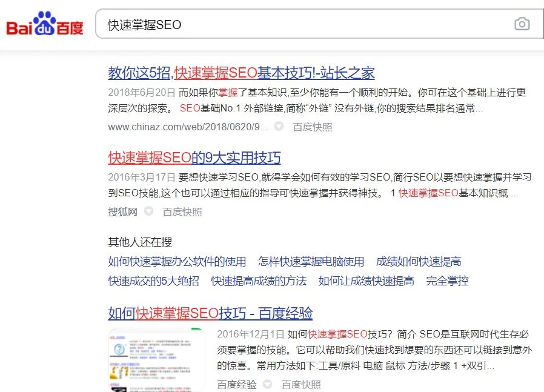Open 百度快照 for the chinaz result

coord(312,127)
